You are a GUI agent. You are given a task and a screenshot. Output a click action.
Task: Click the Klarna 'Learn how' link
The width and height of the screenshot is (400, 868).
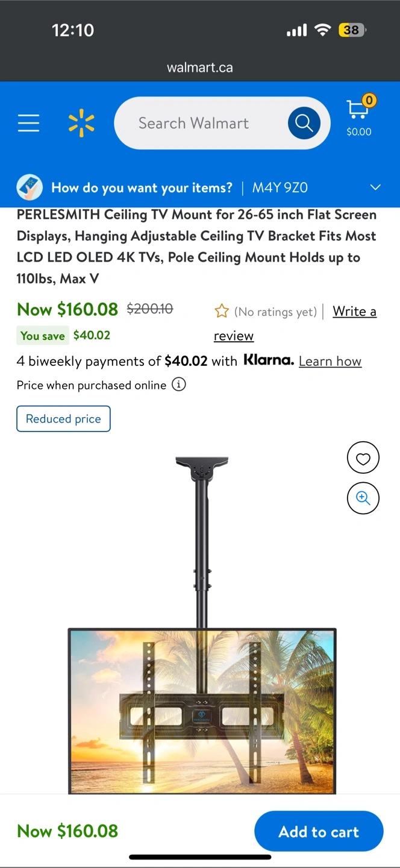(x=330, y=361)
